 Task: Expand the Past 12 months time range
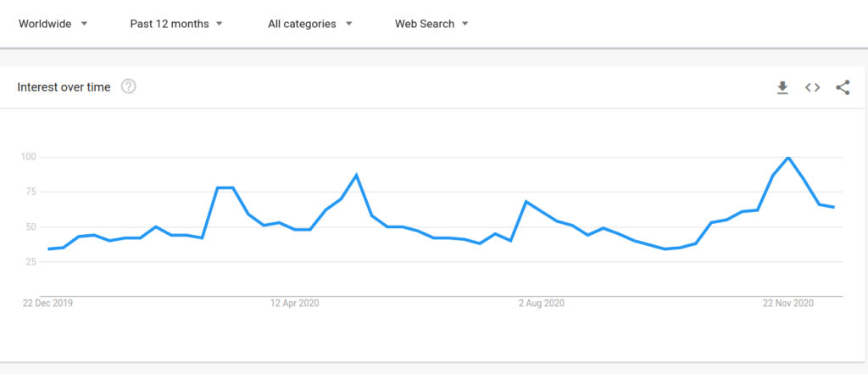click(176, 24)
